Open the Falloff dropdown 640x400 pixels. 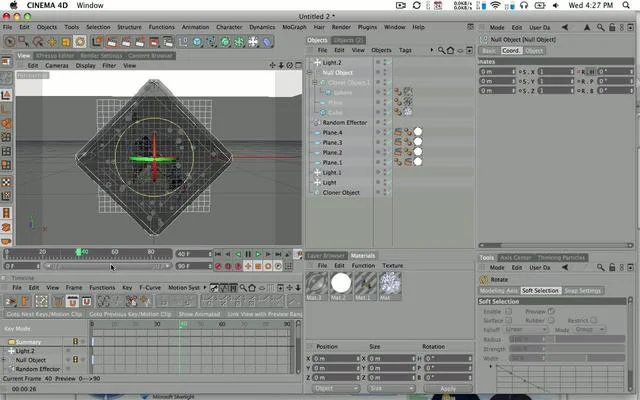pos(526,329)
